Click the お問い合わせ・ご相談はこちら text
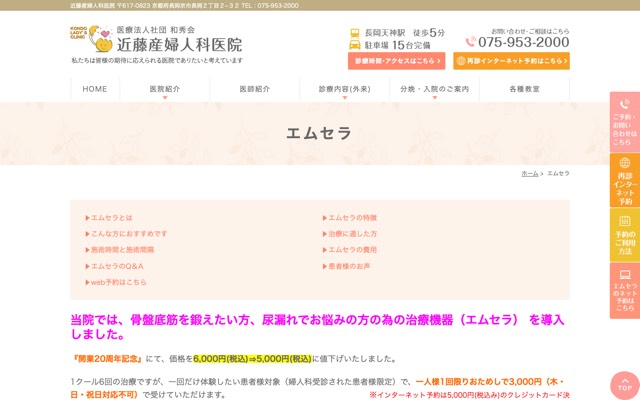 pos(530,31)
